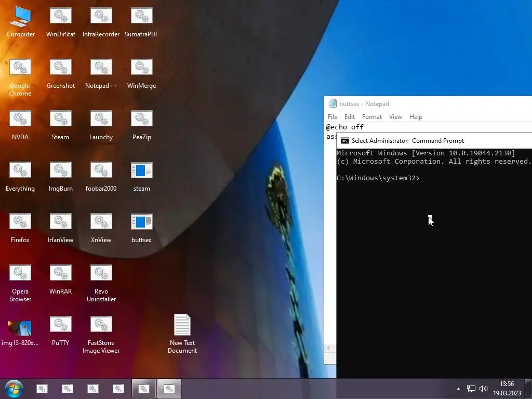Click the Greenshot desktop shortcut
Image resolution: width=532 pixels, height=399 pixels.
(61, 74)
